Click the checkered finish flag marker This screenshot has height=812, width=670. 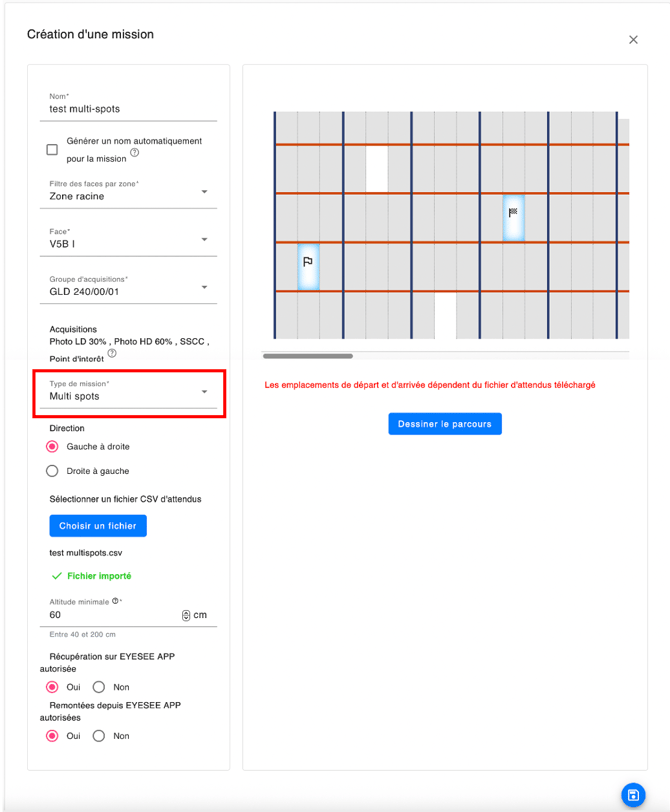pos(513,213)
